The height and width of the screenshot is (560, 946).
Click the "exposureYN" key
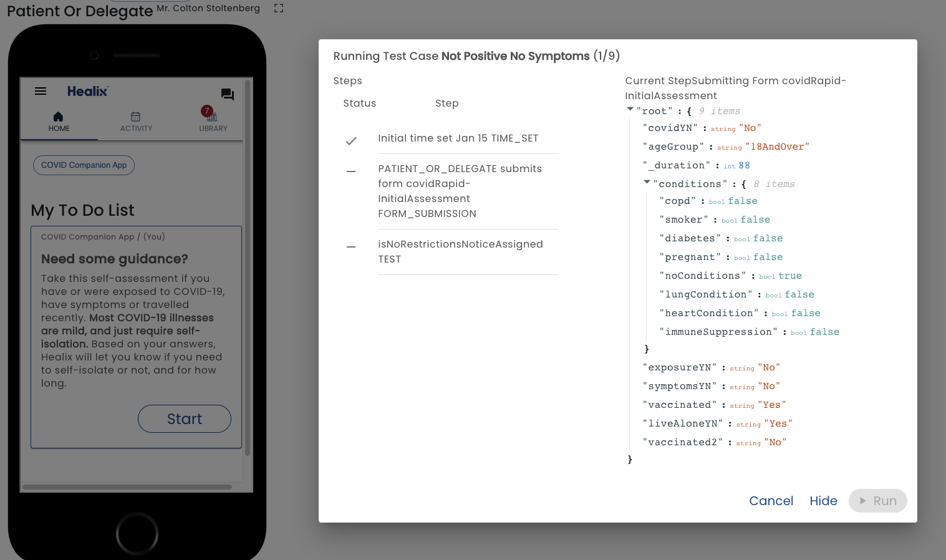680,367
